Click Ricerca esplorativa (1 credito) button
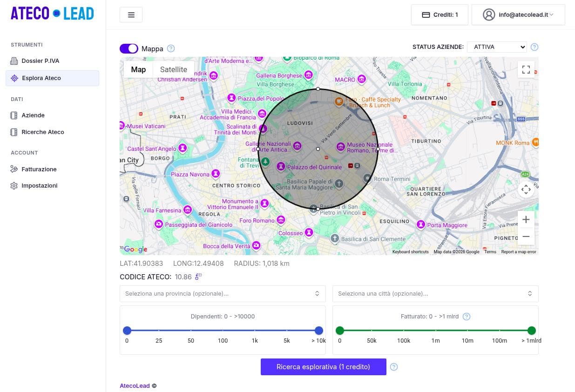 (323, 367)
